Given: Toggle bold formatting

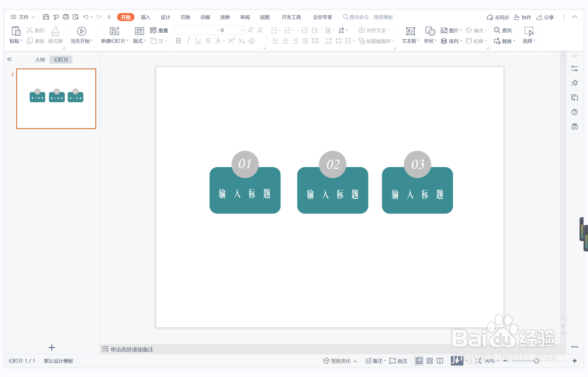Looking at the screenshot, I should pyautogui.click(x=178, y=41).
